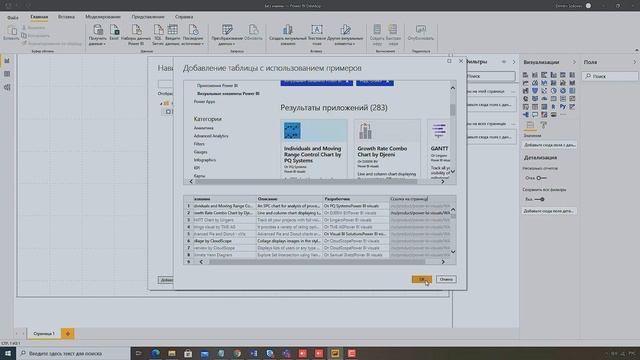640x360 pixels.
Task: Open the Other visual elements dropdown
Action: [345, 35]
